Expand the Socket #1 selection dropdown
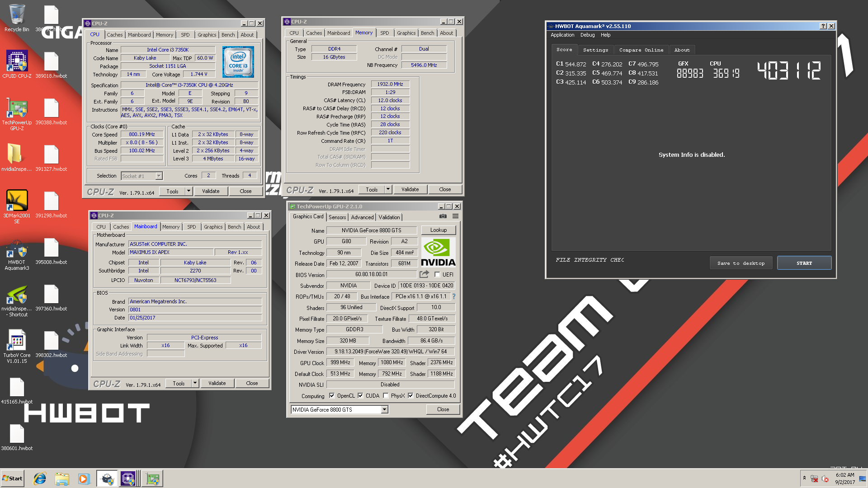Image resolution: width=868 pixels, height=488 pixels. pos(159,176)
